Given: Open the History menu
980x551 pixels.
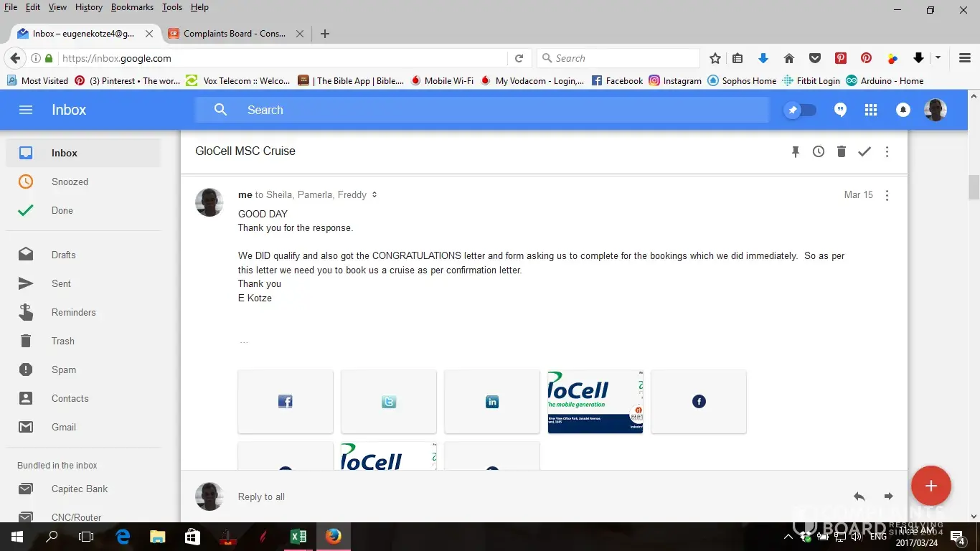Looking at the screenshot, I should pyautogui.click(x=88, y=7).
